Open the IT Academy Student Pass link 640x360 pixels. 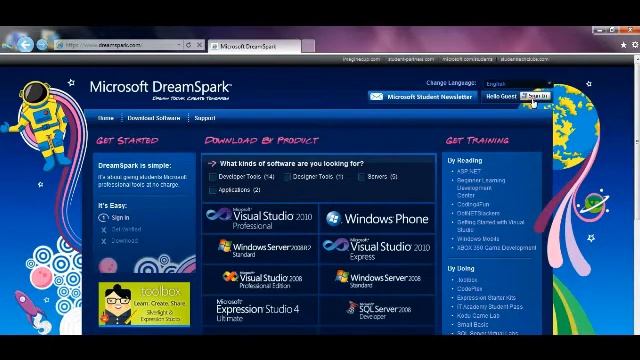click(490, 307)
